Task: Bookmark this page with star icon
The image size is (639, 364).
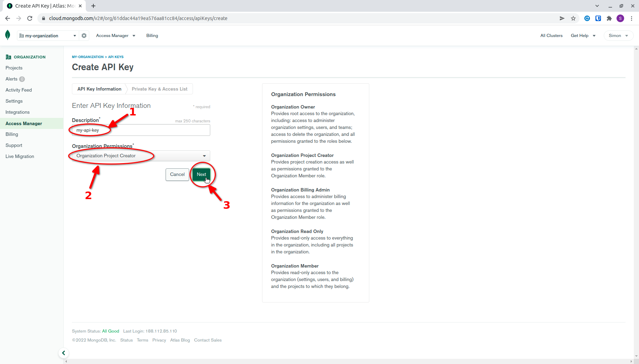Action: click(573, 18)
